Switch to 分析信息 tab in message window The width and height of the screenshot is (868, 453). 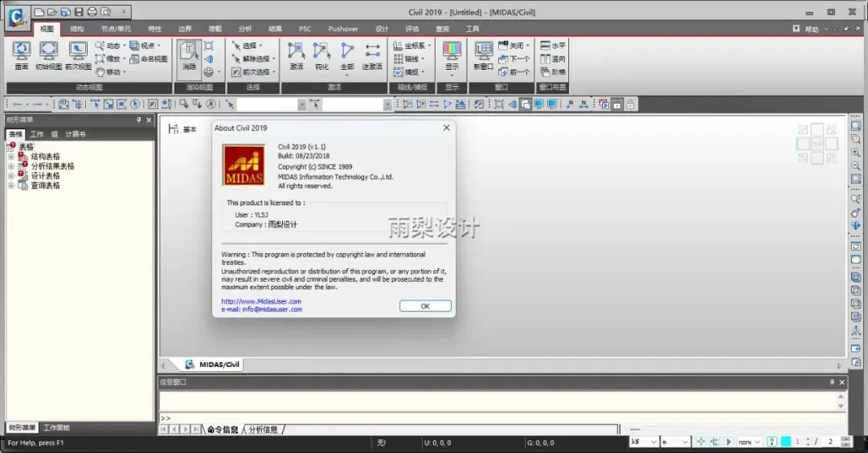[x=263, y=429]
